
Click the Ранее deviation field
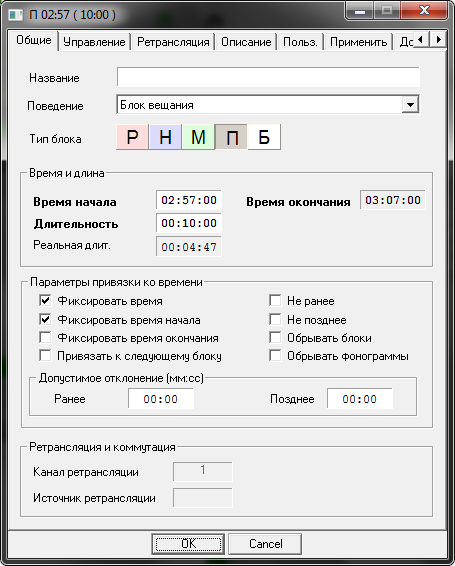click(x=161, y=399)
